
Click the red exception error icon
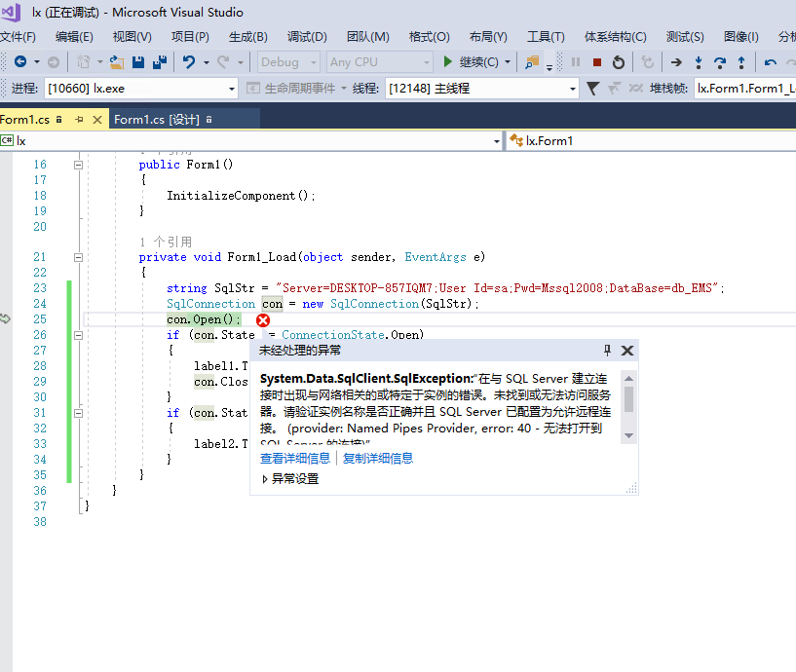pos(263,320)
